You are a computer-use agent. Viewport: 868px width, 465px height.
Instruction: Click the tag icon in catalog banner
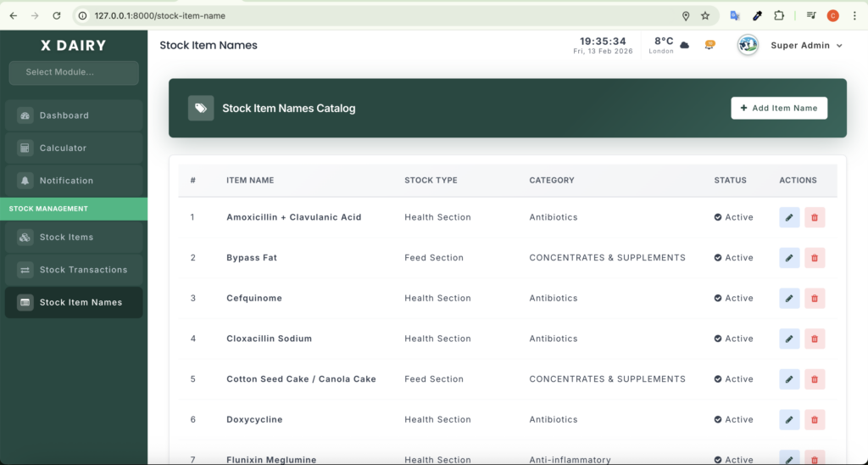[x=201, y=109]
